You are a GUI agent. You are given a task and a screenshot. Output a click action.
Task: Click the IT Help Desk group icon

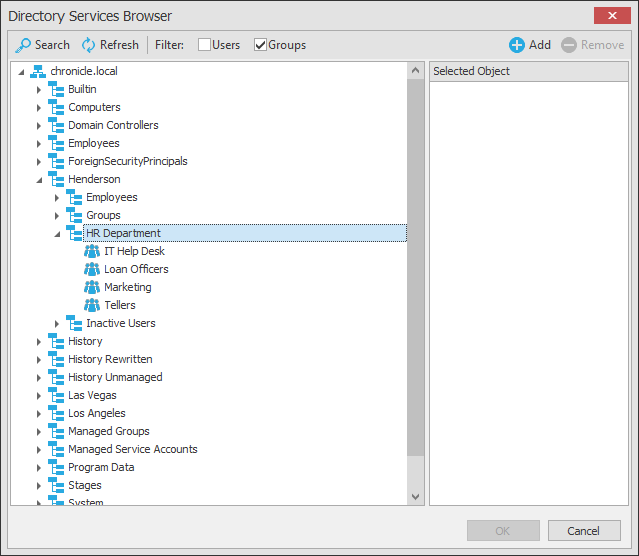(x=92, y=251)
